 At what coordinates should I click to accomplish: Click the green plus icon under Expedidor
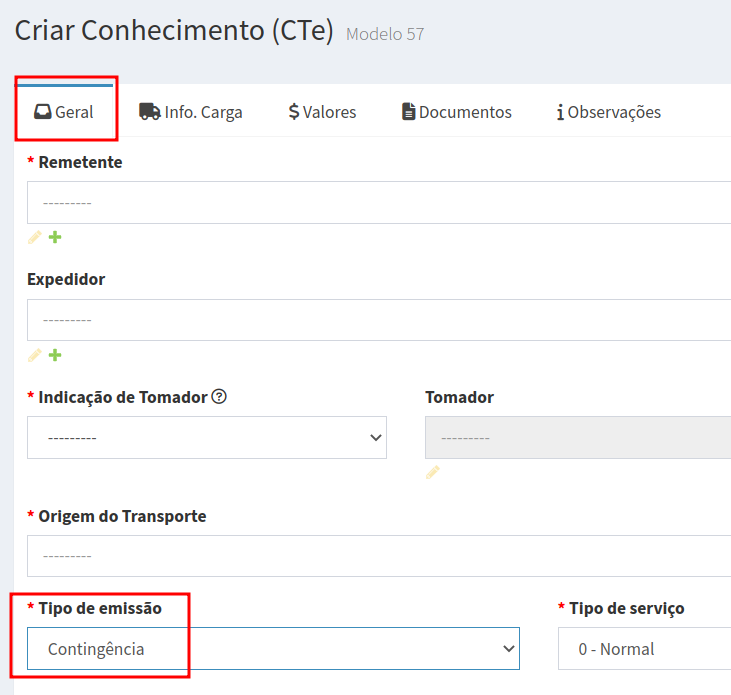[55, 355]
